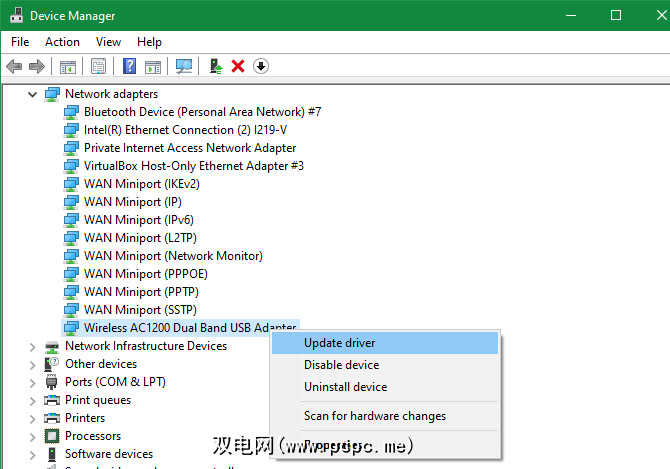Click the Scan for hardware changes monitor icon
670x469 pixels.
pos(184,66)
